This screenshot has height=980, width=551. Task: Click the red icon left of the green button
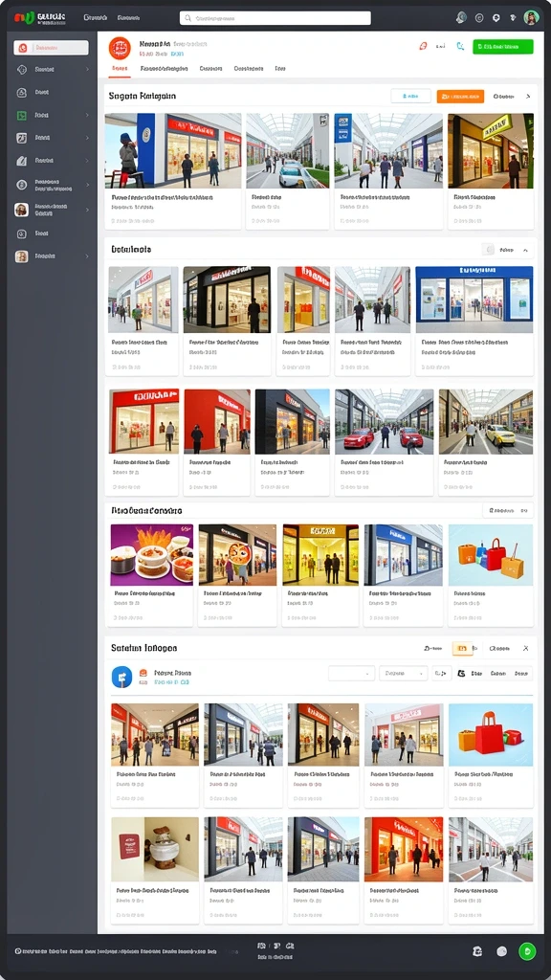pos(423,46)
